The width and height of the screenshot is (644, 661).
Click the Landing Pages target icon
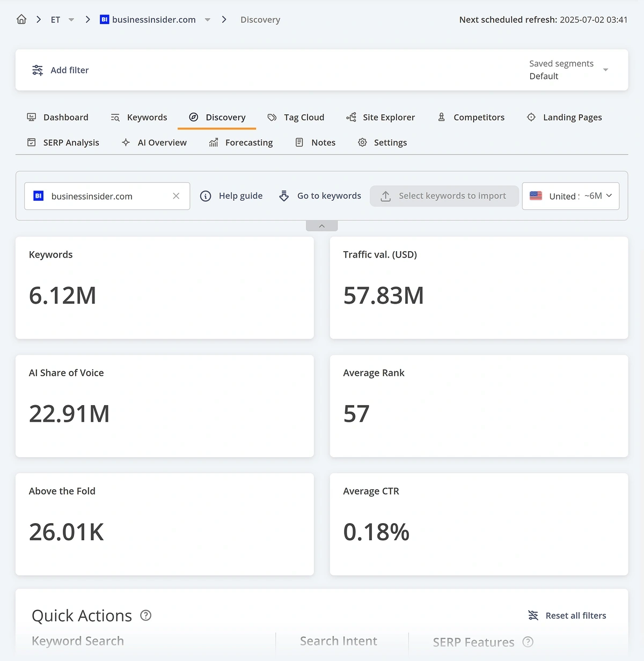point(531,117)
